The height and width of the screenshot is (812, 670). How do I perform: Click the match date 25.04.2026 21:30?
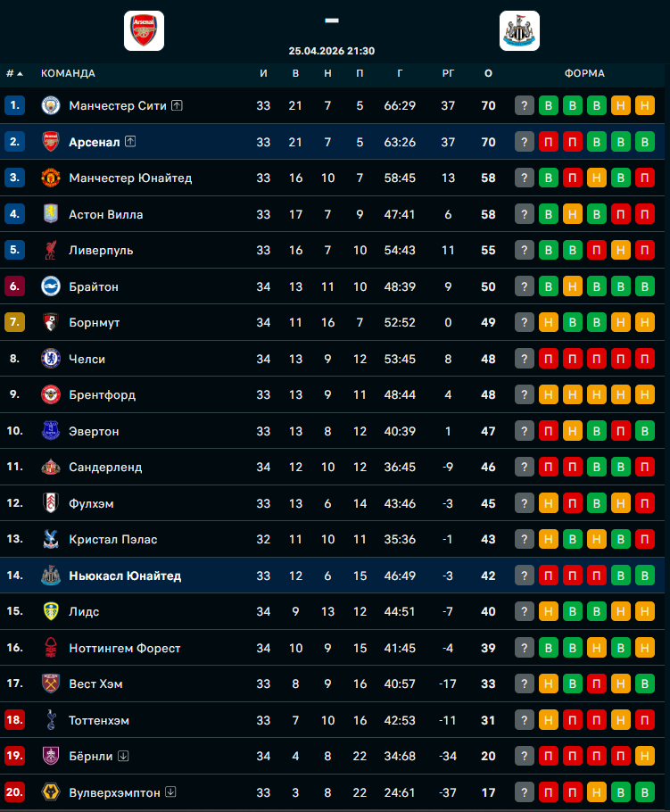[332, 51]
